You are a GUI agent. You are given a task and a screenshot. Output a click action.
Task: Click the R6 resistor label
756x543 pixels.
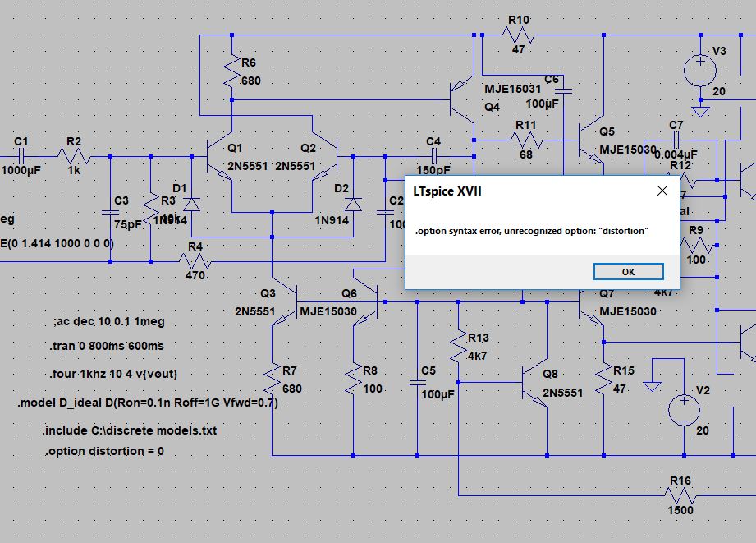coord(248,62)
